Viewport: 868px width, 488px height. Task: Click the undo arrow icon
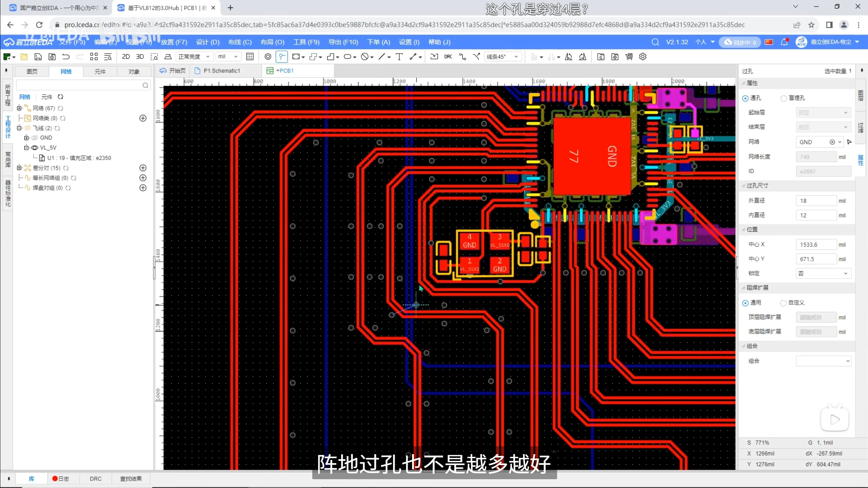click(x=66, y=57)
